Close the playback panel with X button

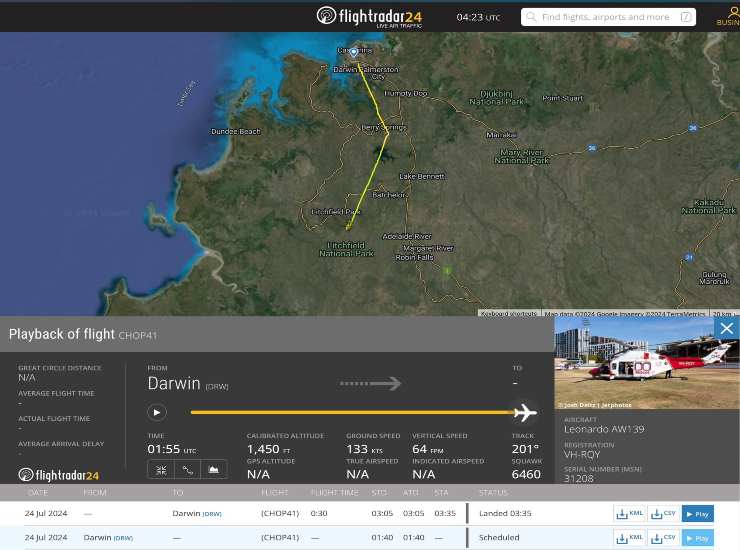point(726,328)
